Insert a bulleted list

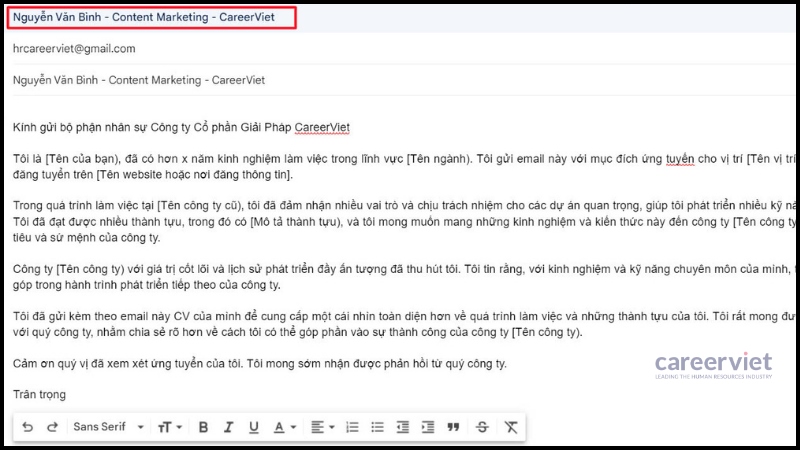coord(377,427)
